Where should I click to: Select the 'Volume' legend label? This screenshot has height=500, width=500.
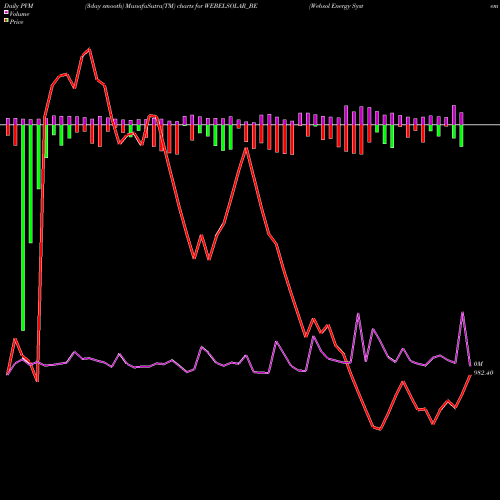click(19, 14)
